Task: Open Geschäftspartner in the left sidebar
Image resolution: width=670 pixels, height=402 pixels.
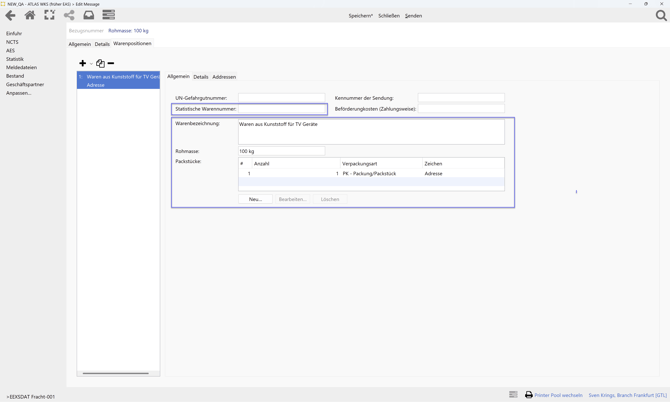Action: pos(25,85)
